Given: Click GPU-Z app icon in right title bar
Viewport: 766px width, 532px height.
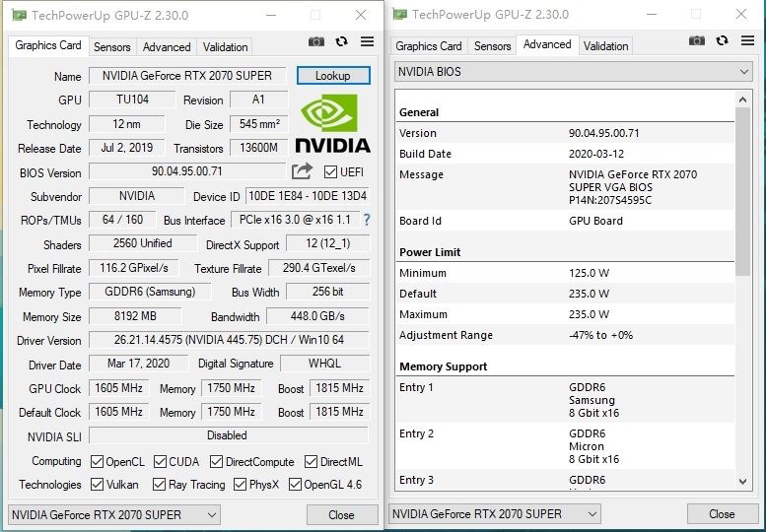Looking at the screenshot, I should pos(399,14).
